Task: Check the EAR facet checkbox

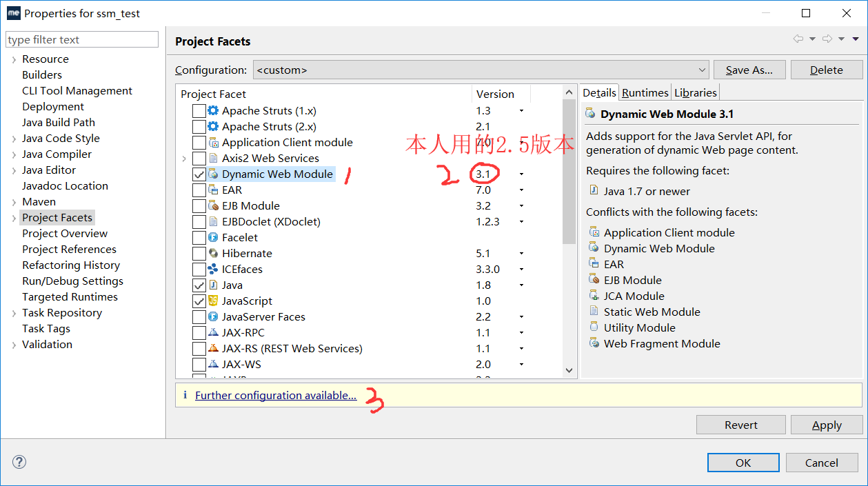Action: (199, 190)
